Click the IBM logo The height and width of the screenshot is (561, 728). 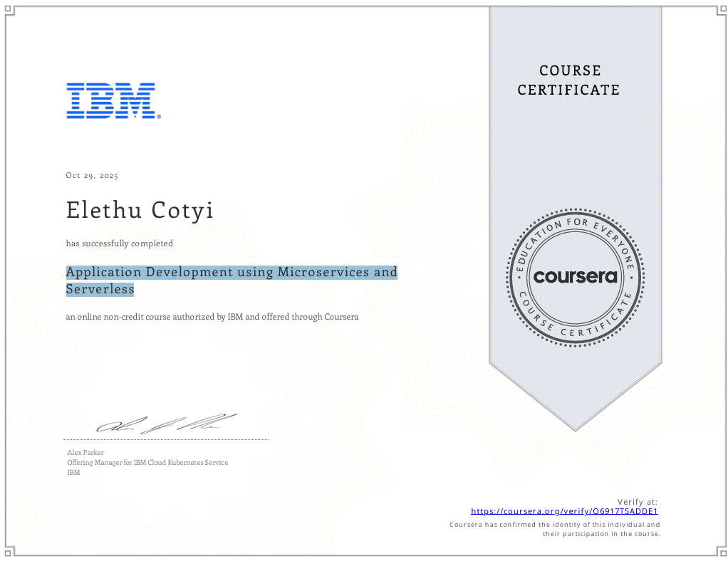[x=113, y=100]
